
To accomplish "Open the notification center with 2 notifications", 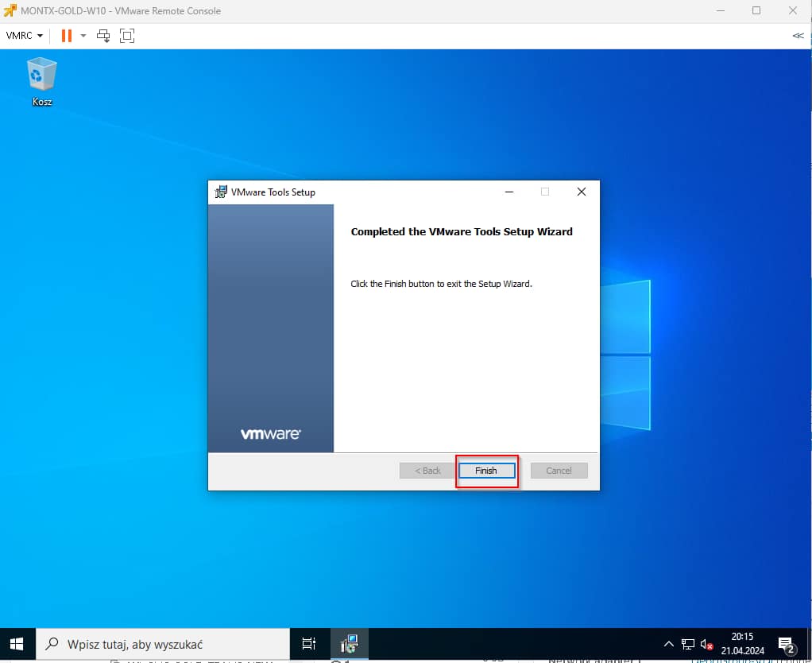I will (787, 644).
